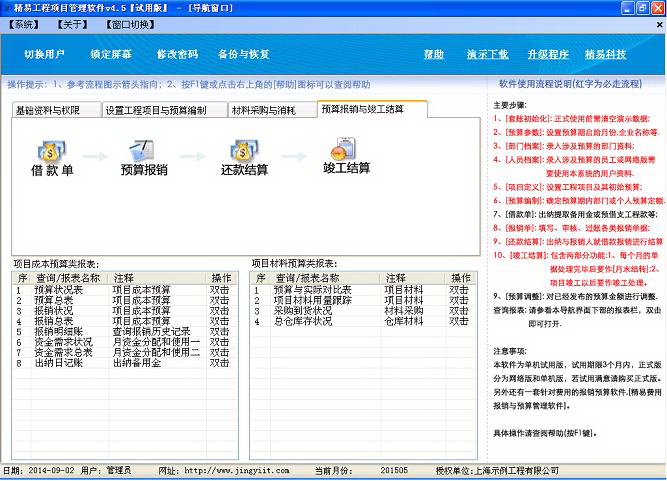Select the 报销总表 report row
Image resolution: width=667 pixels, height=481 pixels.
(125, 321)
